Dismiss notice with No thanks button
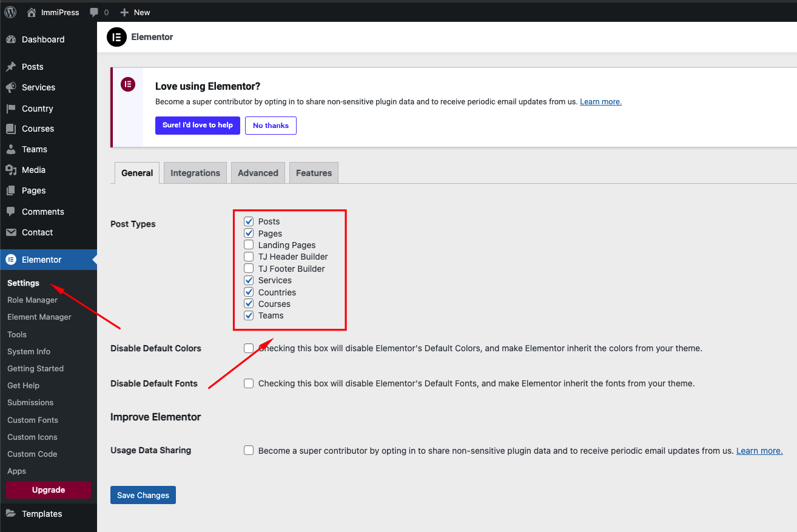 tap(271, 126)
